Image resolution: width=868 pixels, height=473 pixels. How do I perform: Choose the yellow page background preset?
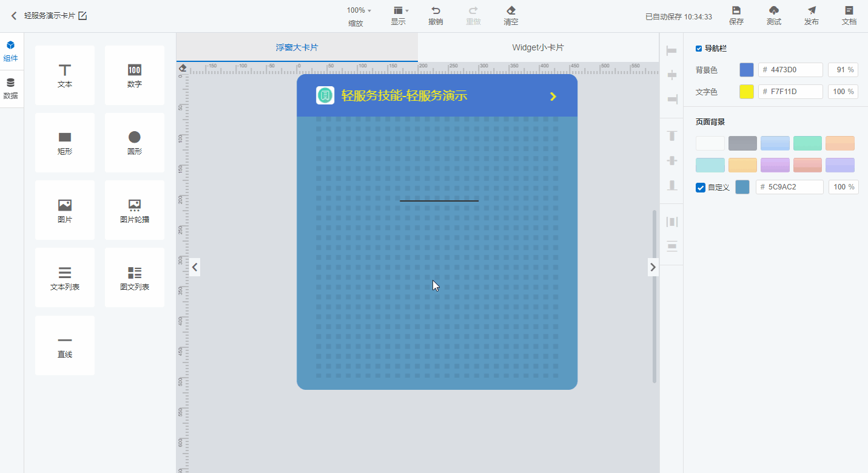(742, 165)
